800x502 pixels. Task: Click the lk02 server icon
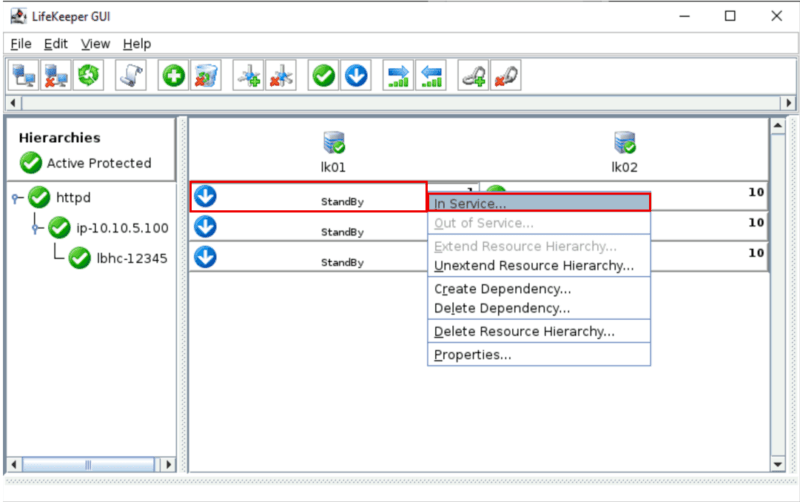click(x=625, y=143)
